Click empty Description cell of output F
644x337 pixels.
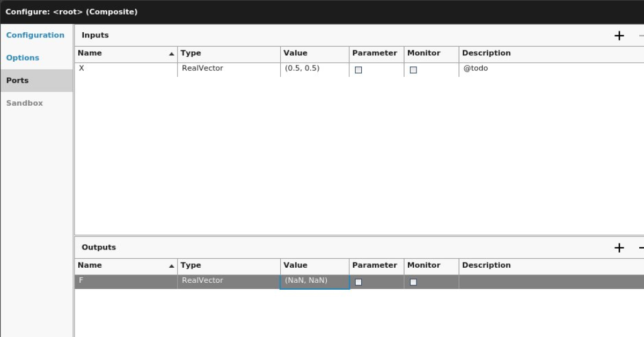(552, 282)
